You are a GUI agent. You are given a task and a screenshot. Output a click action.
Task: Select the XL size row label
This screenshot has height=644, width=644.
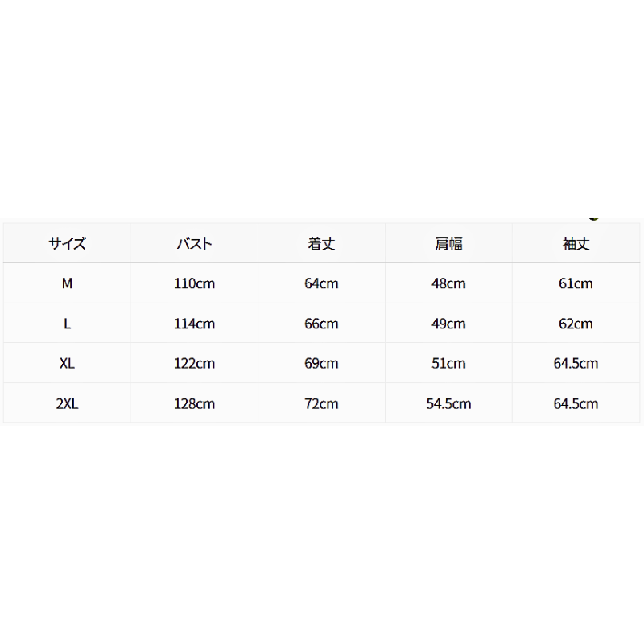click(67, 363)
